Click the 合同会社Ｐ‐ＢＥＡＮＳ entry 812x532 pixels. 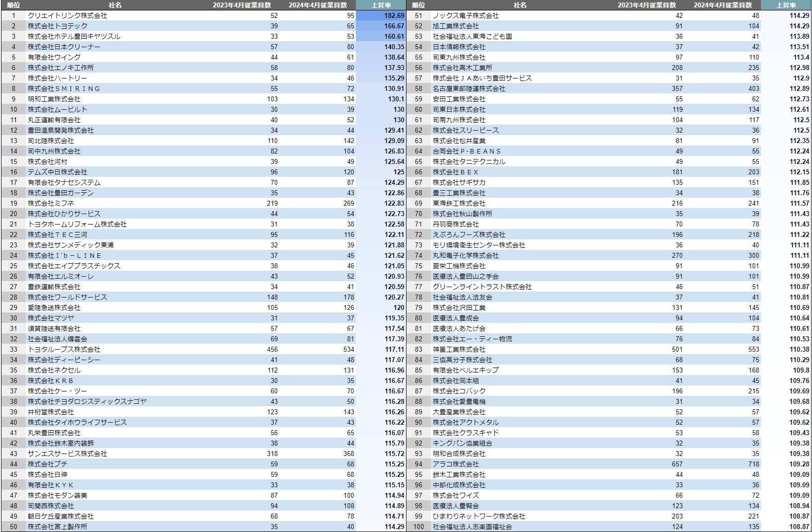click(467, 151)
